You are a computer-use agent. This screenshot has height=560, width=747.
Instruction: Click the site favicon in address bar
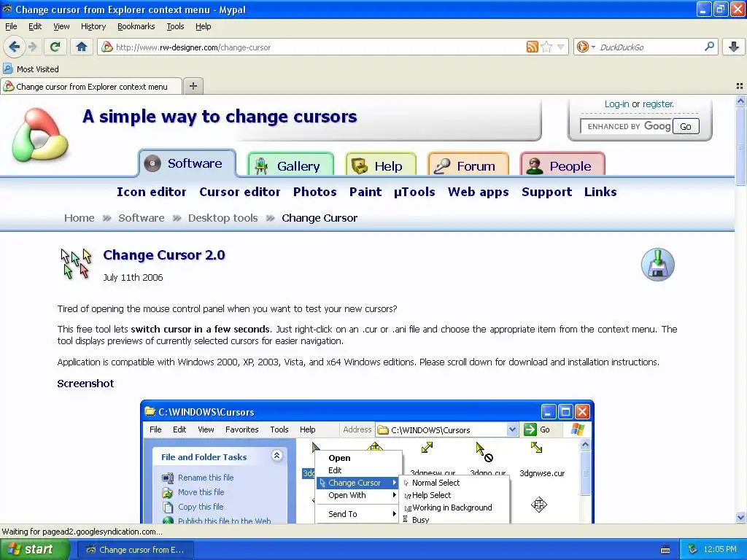coord(107,47)
